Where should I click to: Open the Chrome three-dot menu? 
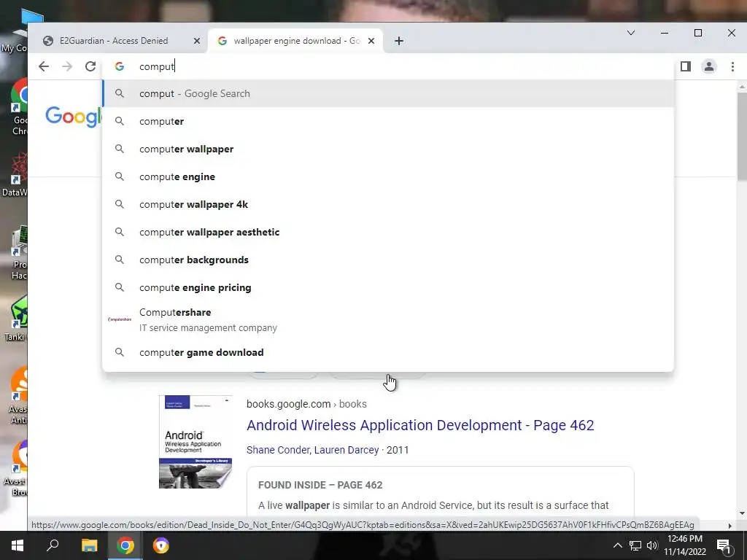click(732, 66)
